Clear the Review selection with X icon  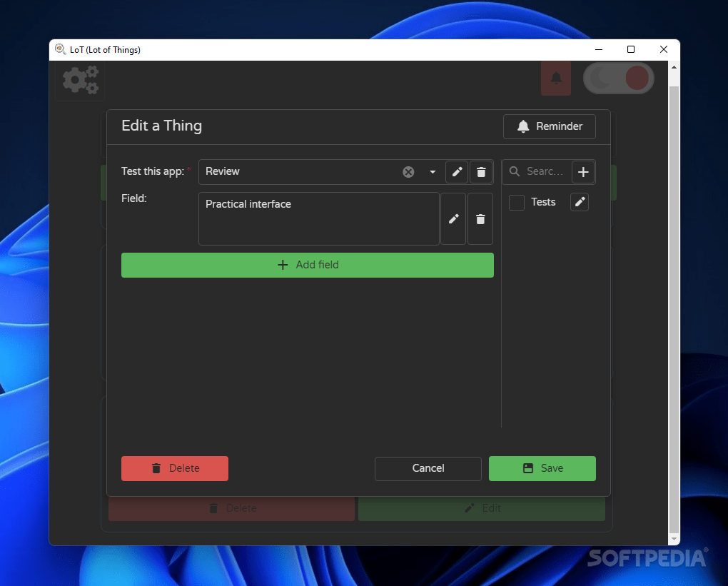(408, 172)
